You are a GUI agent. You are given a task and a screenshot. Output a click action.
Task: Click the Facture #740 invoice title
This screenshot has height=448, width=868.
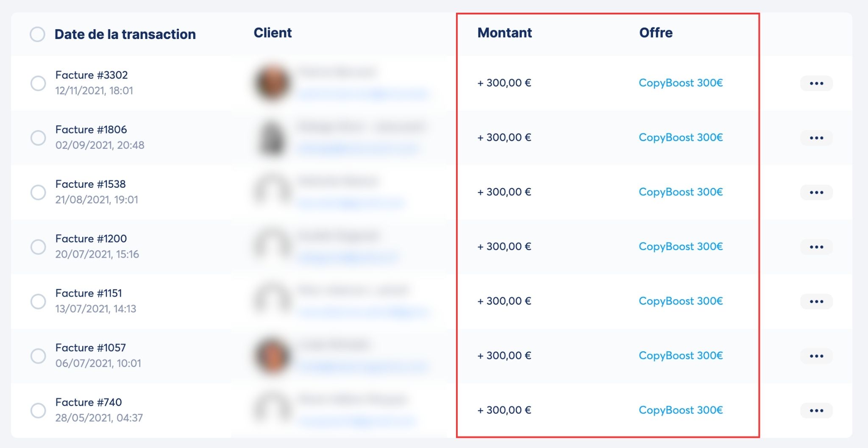[x=89, y=402]
